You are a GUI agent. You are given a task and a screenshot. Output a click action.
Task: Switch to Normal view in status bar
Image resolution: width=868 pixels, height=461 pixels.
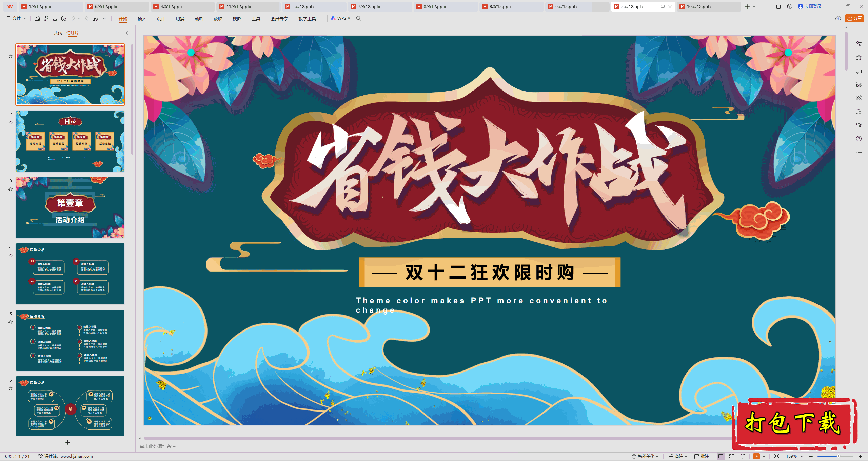pyautogui.click(x=721, y=456)
